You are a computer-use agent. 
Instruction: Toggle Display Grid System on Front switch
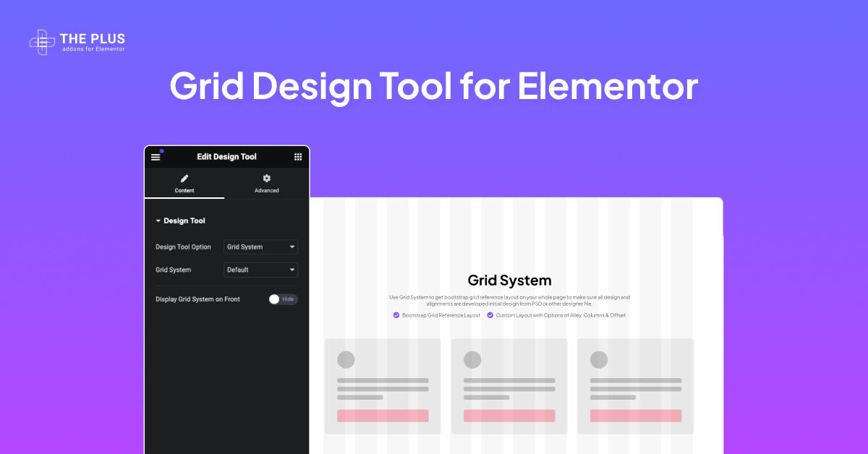(283, 299)
